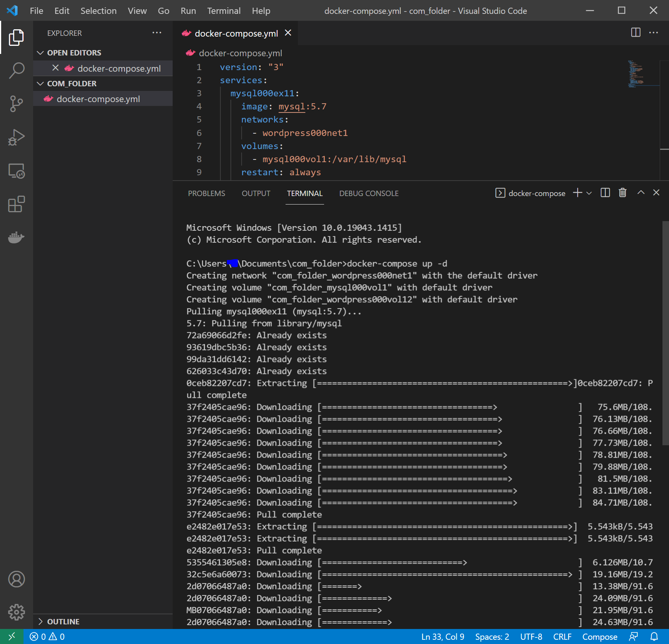Click the terminal vertical scrollbar
This screenshot has height=644, width=669.
(x=666, y=333)
